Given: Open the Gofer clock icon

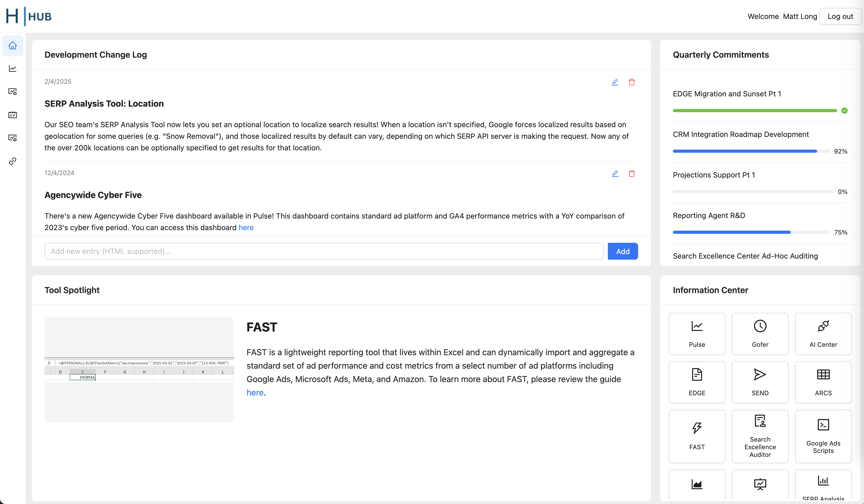Looking at the screenshot, I should [760, 333].
